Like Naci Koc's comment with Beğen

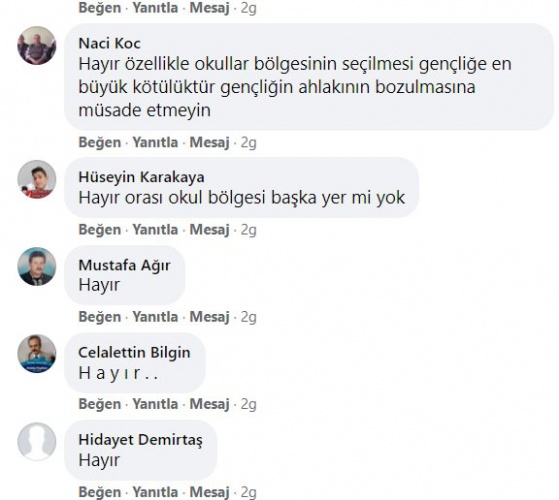click(100, 143)
